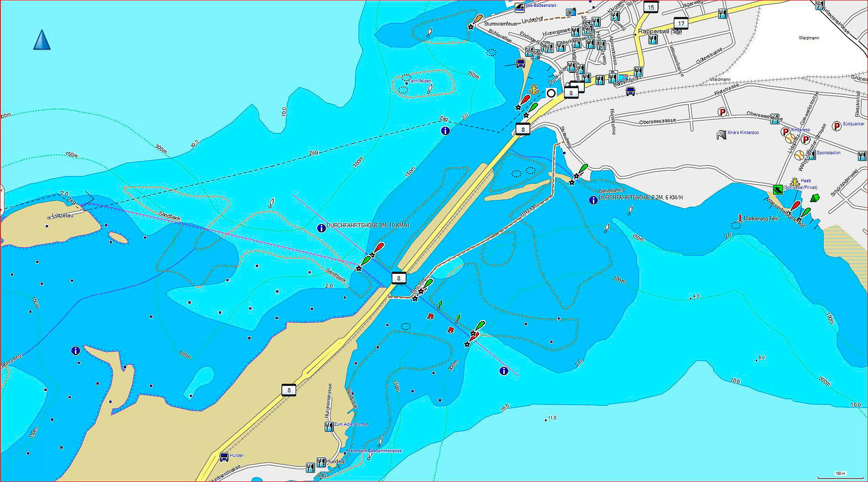This screenshot has height=482, width=868.
Task: Click the Hurden bus stop icon
Action: [224, 456]
